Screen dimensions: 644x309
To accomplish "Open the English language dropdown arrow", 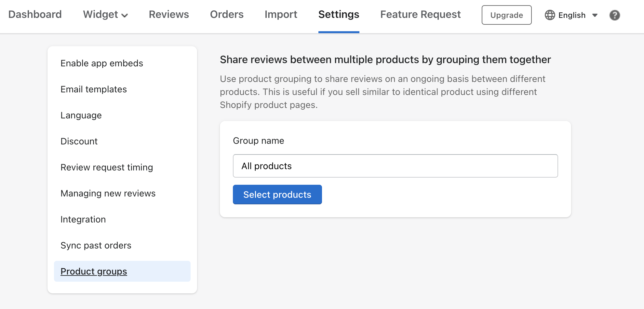I will click(595, 15).
